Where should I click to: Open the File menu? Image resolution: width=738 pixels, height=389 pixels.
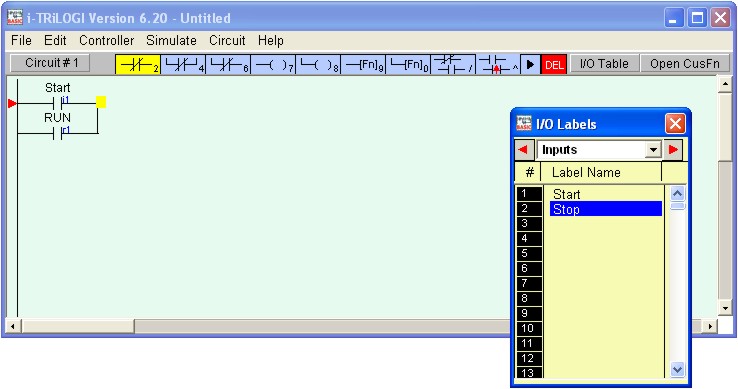tap(21, 41)
